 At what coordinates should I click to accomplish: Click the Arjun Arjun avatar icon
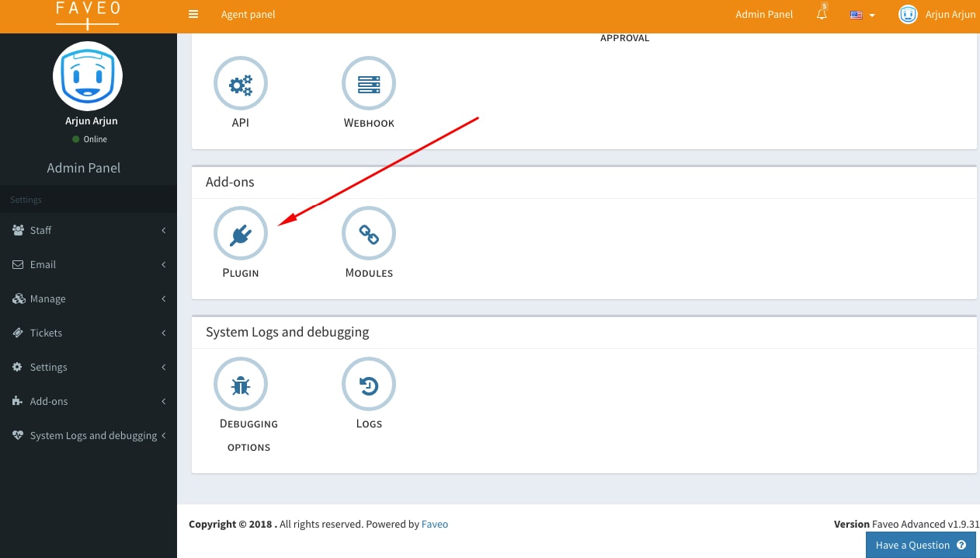tap(907, 14)
